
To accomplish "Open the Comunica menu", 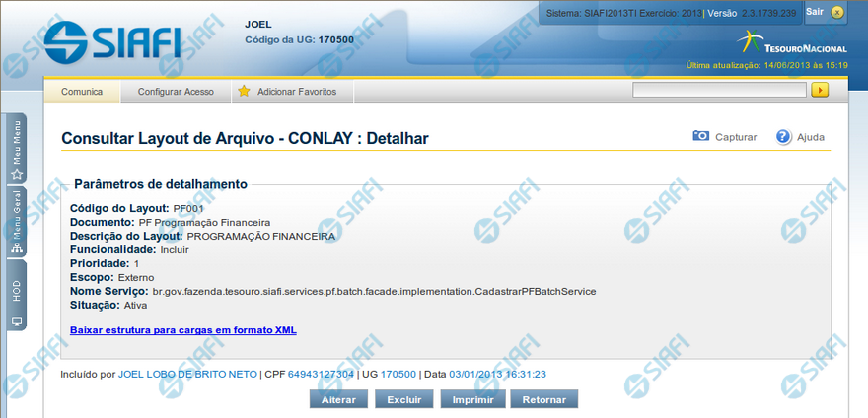I will point(82,91).
